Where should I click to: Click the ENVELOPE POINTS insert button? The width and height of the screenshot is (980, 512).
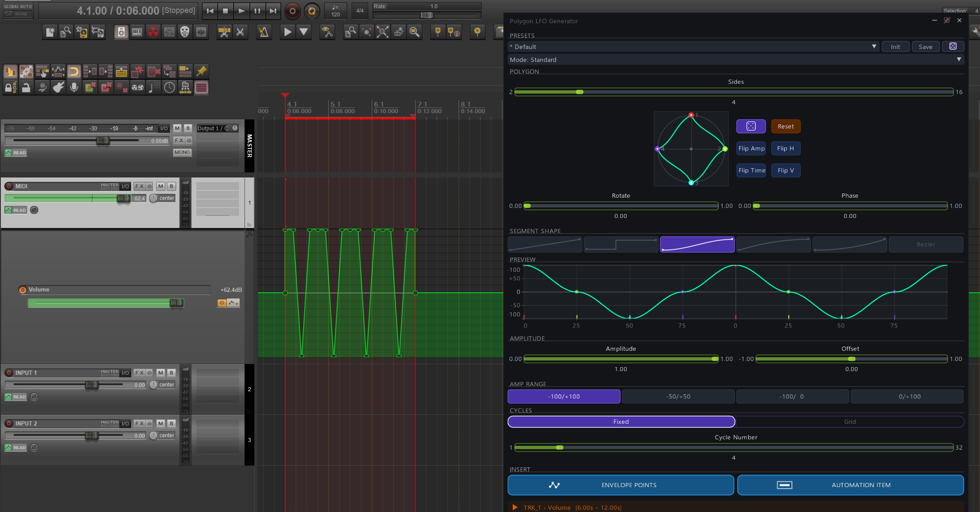(621, 485)
